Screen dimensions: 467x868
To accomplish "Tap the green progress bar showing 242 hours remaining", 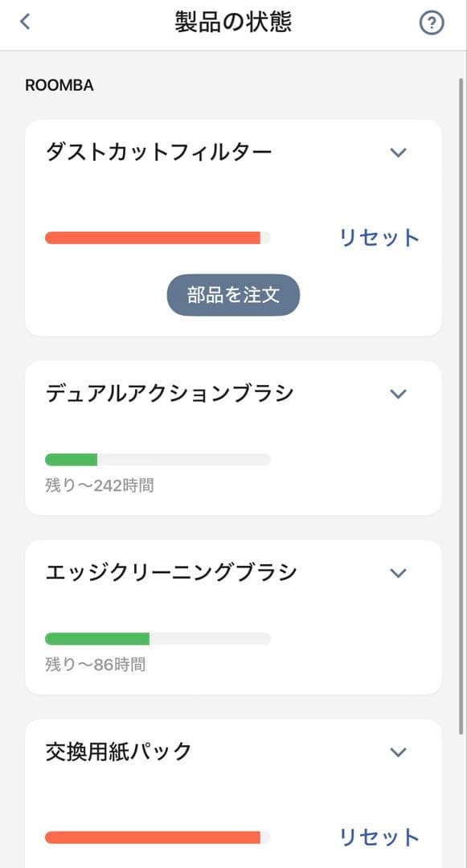I will tap(157, 460).
